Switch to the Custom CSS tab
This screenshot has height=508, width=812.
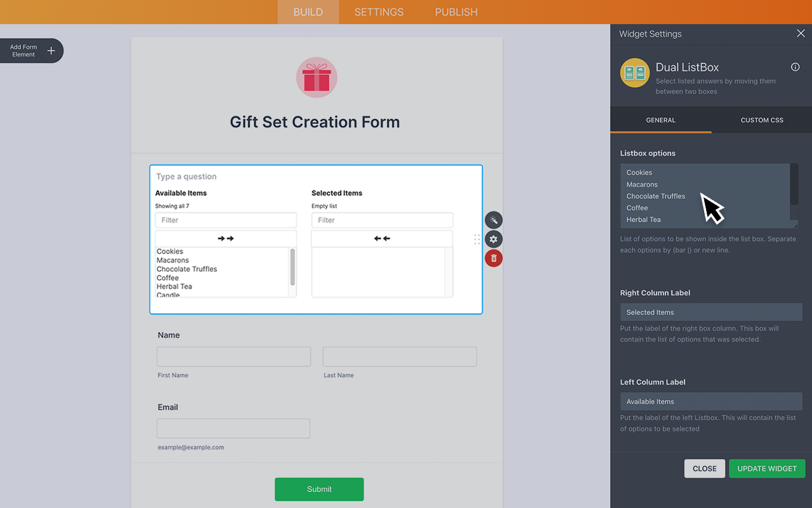(762, 120)
